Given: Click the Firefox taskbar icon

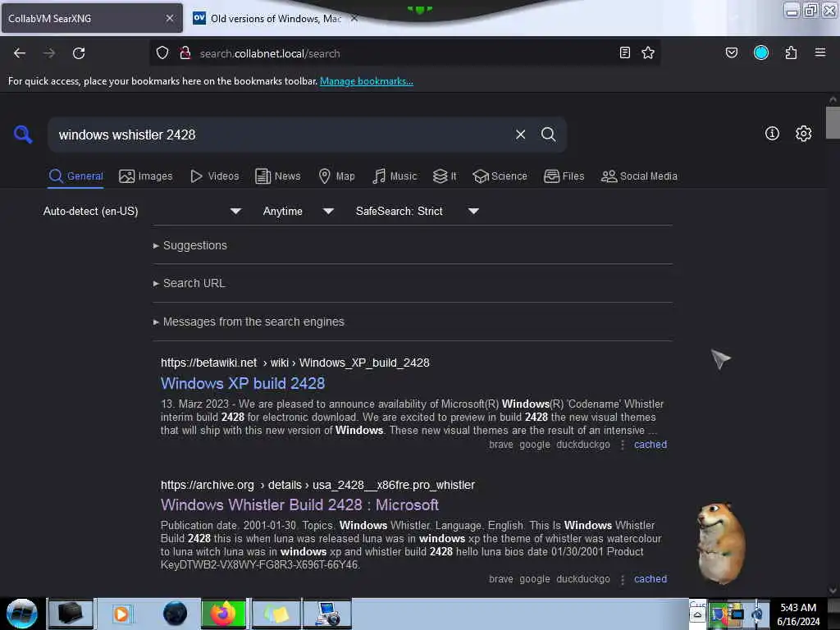Looking at the screenshot, I should [x=223, y=614].
